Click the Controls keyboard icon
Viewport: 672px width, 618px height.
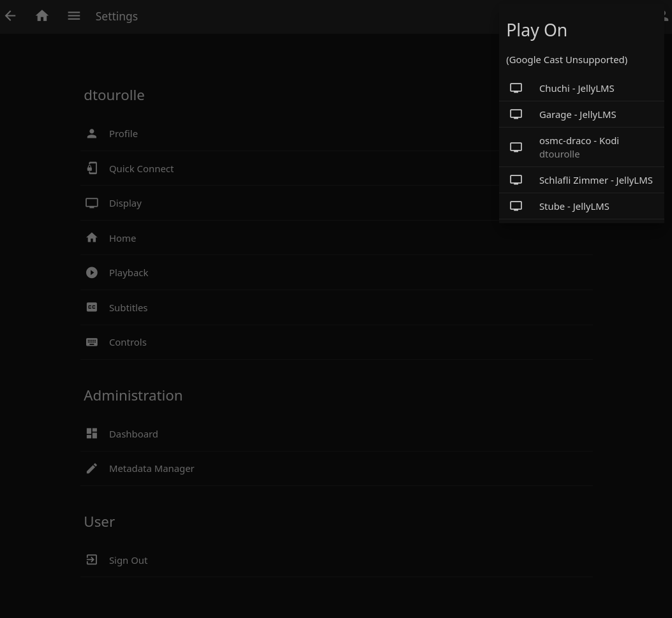[x=91, y=342]
